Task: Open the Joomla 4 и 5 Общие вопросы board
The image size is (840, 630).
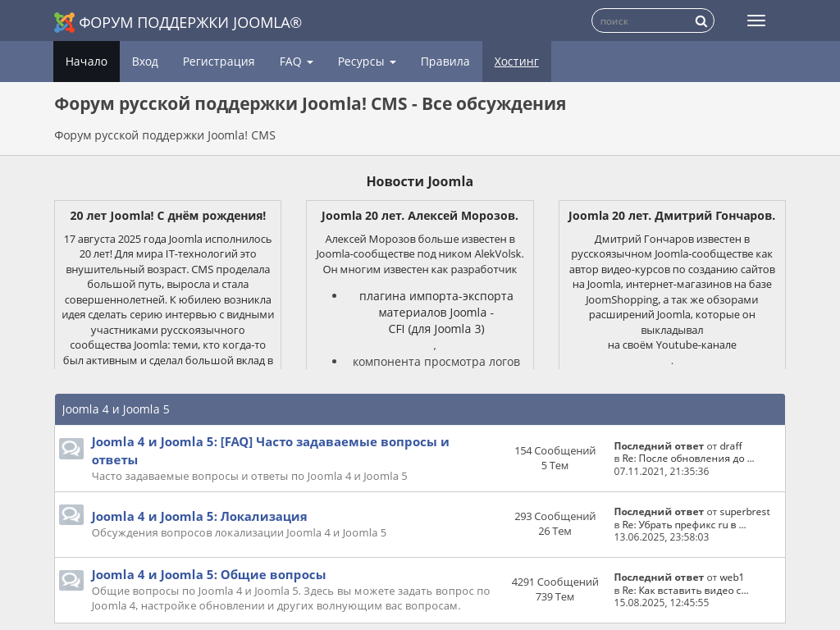Action: pos(208,574)
